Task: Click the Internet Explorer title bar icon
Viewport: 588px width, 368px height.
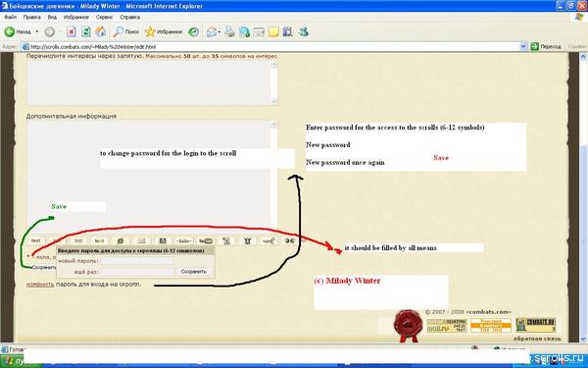Action: pyautogui.click(x=5, y=6)
